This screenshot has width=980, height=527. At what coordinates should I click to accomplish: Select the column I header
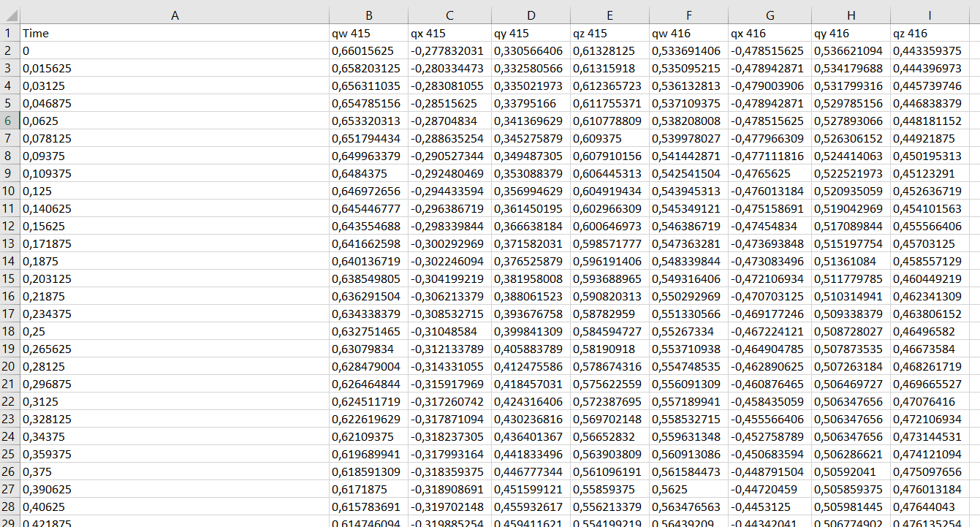[930, 15]
